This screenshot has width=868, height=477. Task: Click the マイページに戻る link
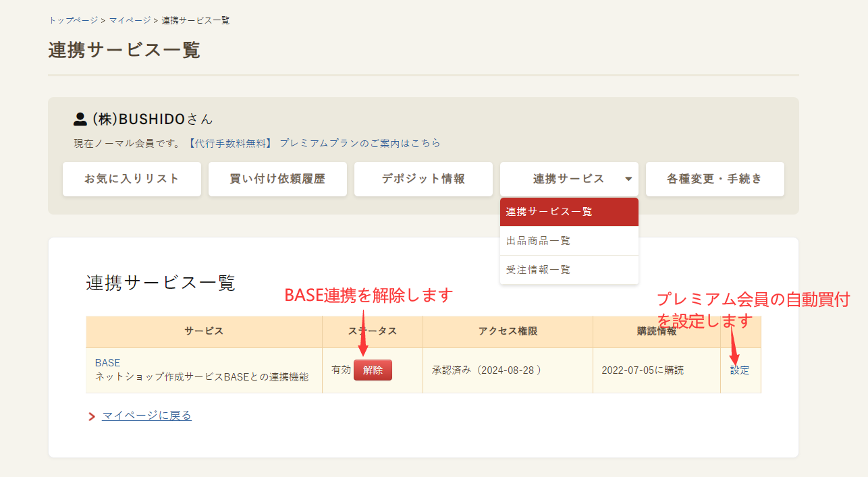click(147, 416)
